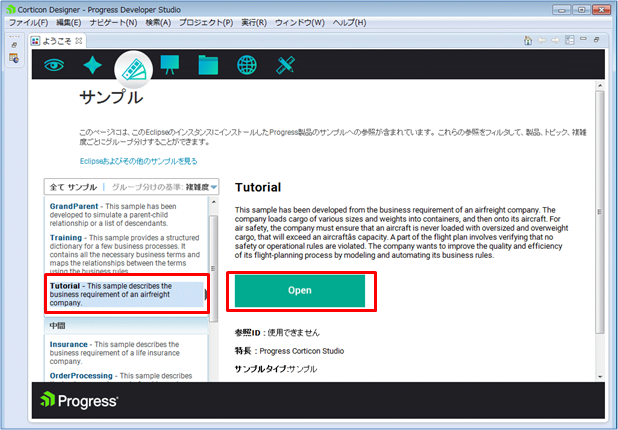
Task: Click the サンプル page heading
Action: pyautogui.click(x=111, y=97)
